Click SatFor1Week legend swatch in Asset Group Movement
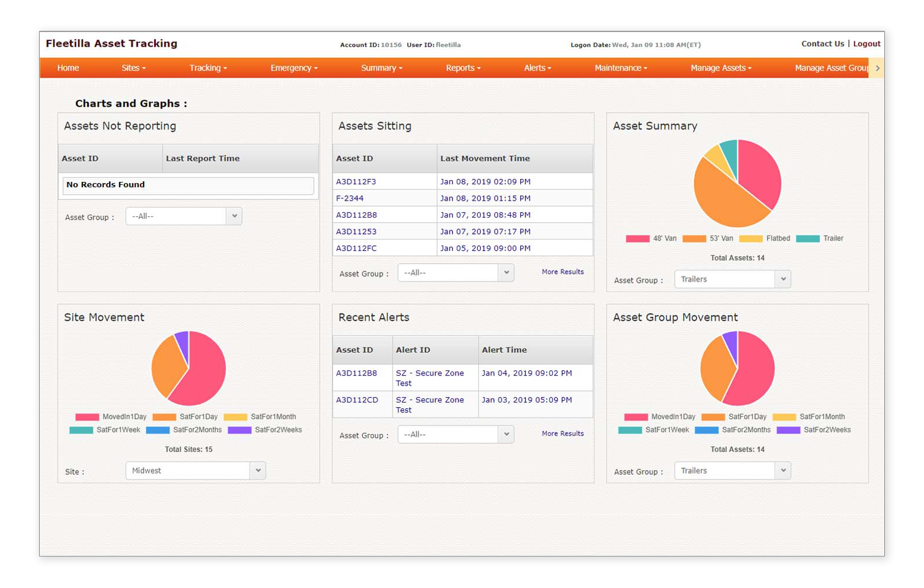The image size is (924, 588). click(630, 430)
